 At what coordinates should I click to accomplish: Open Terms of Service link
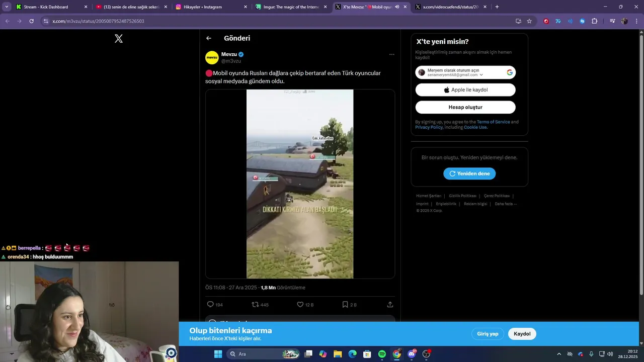point(493,122)
